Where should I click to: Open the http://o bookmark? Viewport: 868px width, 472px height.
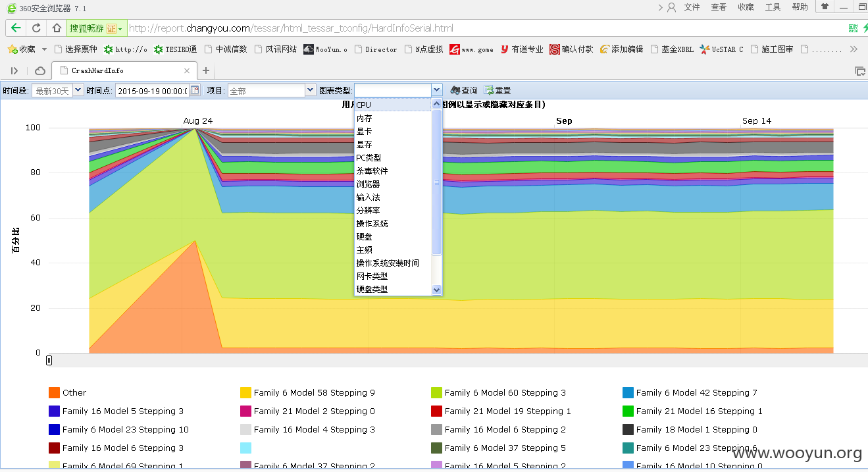point(125,49)
